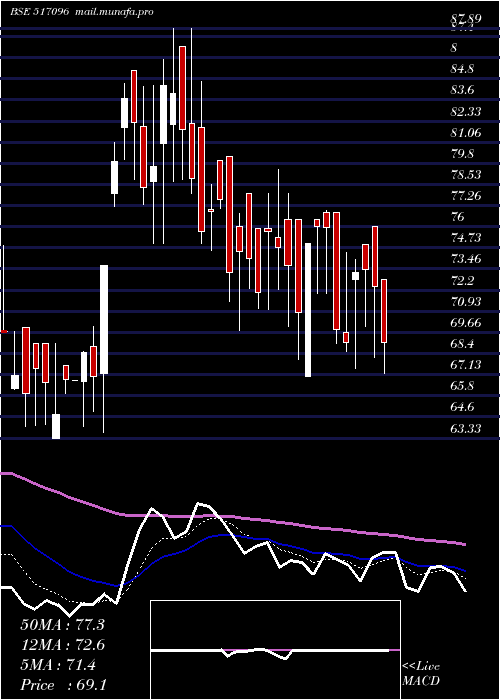
Task: Select the 81.06 price axis label
Action: [x=466, y=132]
